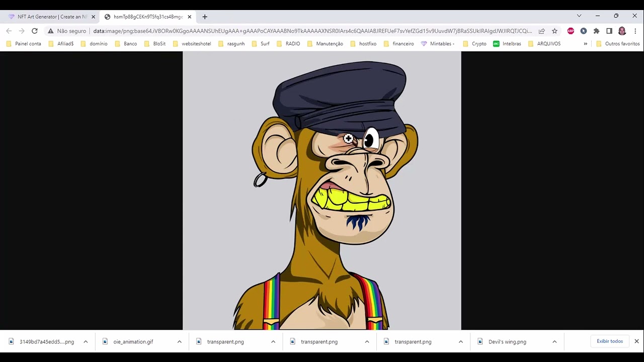
Task: Open the downloaded oie_animation.gif file
Action: (128, 342)
